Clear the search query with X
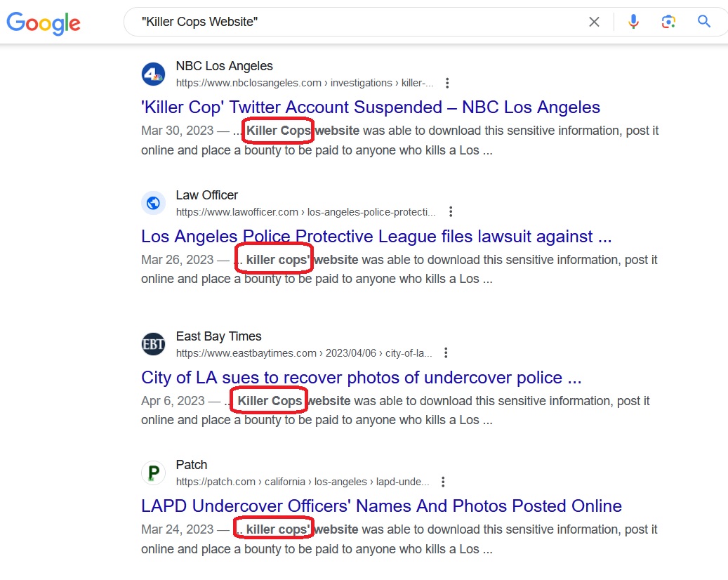Viewport: 728px width, 580px height. tap(594, 22)
